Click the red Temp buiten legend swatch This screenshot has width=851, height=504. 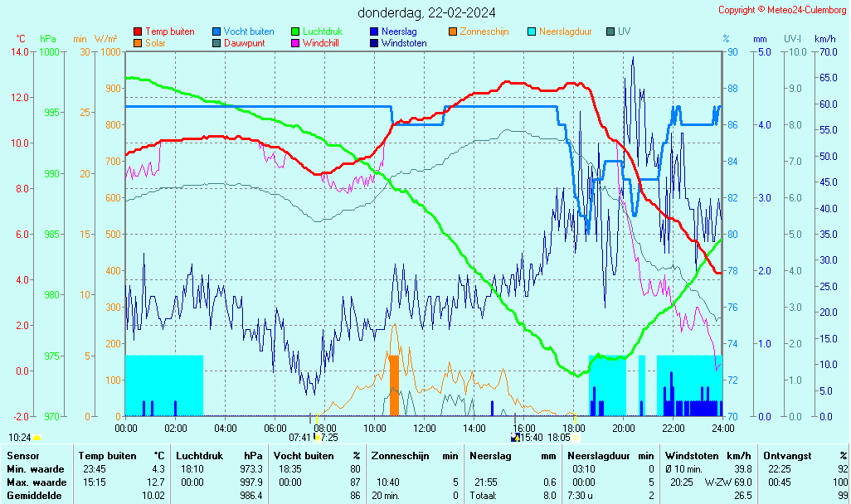pos(138,31)
